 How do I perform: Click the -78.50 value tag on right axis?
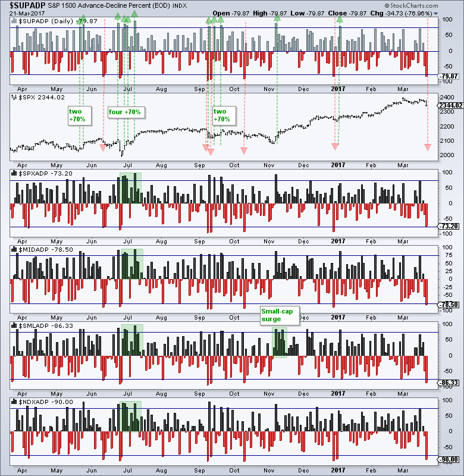point(448,305)
